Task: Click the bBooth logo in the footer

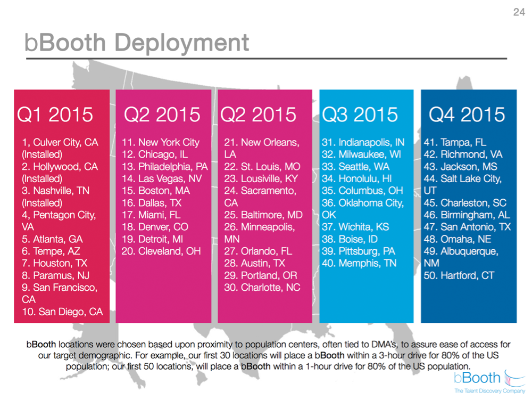Action: tap(477, 379)
